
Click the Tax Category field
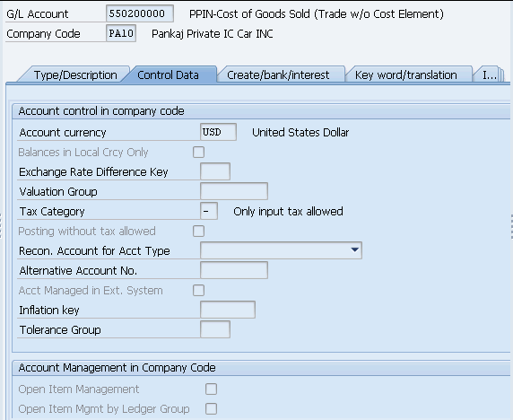[209, 211]
